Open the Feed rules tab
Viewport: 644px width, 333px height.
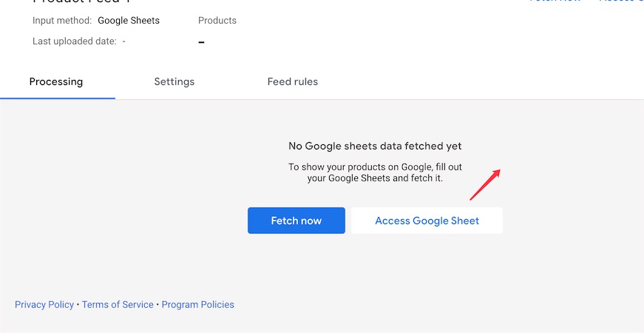pyautogui.click(x=293, y=82)
